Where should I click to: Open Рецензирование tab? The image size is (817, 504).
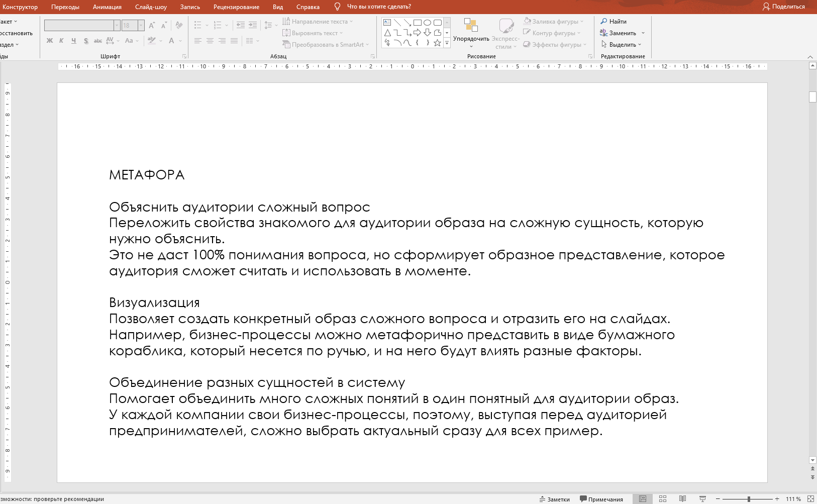click(236, 7)
